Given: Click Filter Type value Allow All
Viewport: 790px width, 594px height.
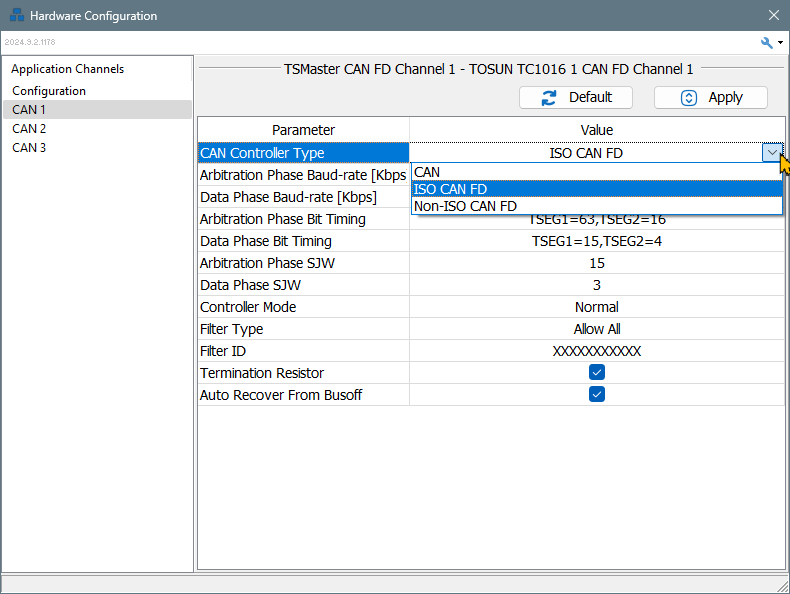Looking at the screenshot, I should click(x=597, y=329).
